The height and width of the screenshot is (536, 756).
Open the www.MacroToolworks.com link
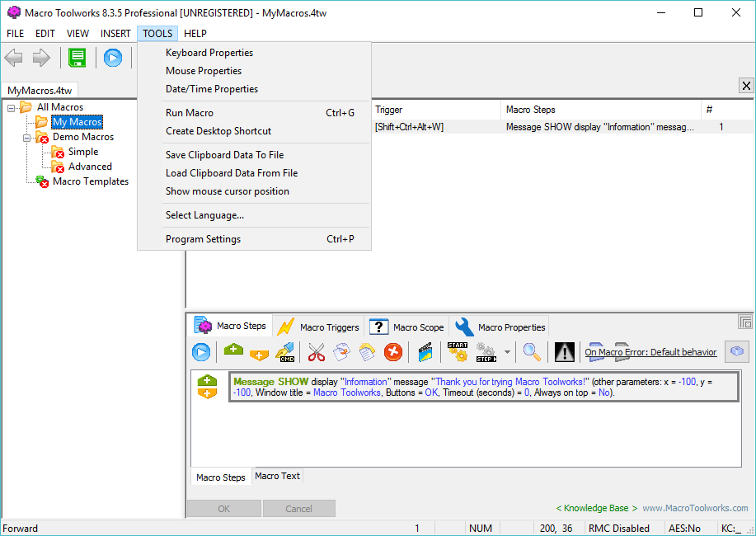coord(695,508)
